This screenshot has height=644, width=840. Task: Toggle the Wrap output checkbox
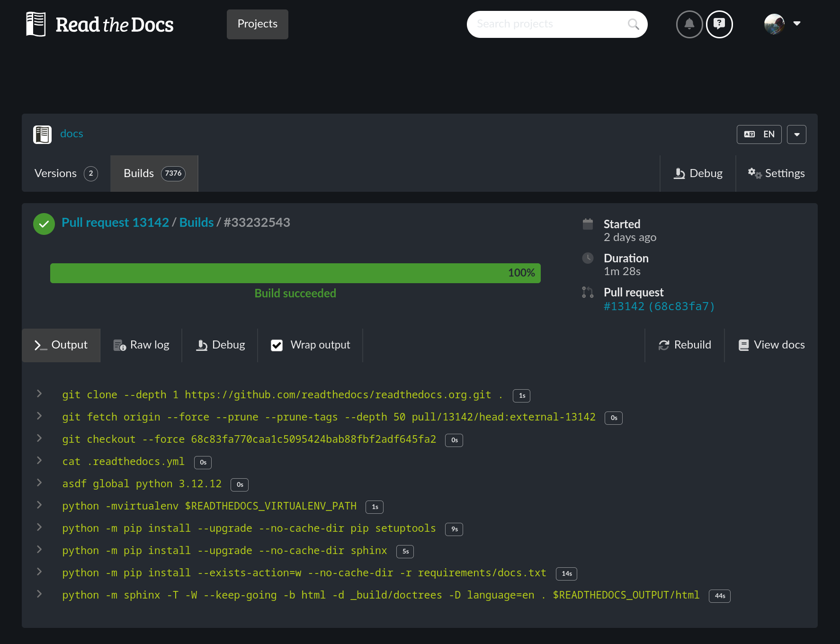click(x=277, y=345)
